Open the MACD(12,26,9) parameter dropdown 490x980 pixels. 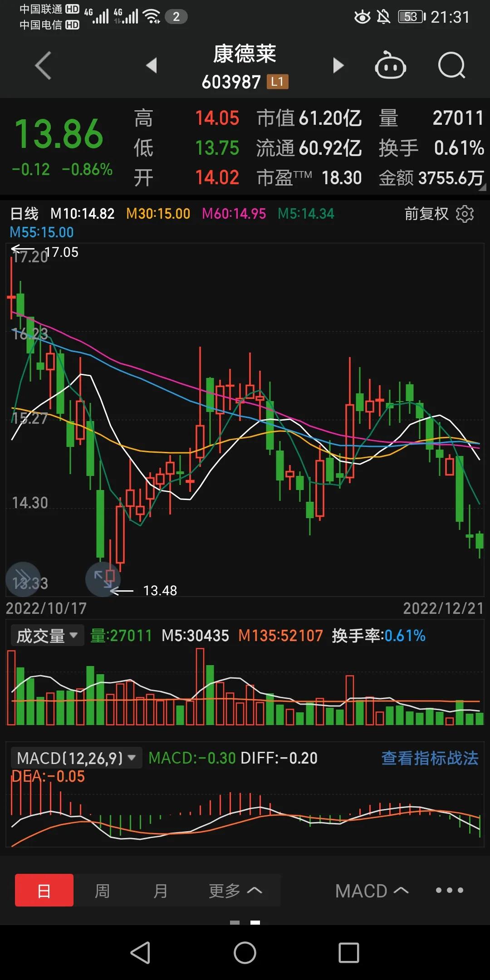coord(76,758)
